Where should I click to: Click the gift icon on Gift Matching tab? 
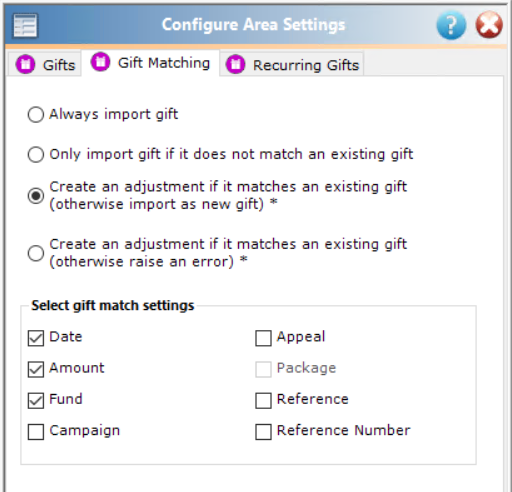[100, 62]
